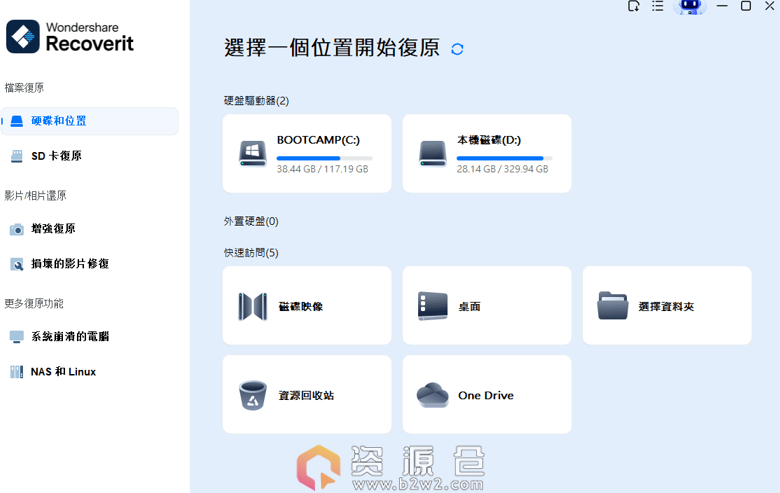Switch to 硬碟和位置 in the sidebar
This screenshot has width=780, height=493.
point(90,121)
